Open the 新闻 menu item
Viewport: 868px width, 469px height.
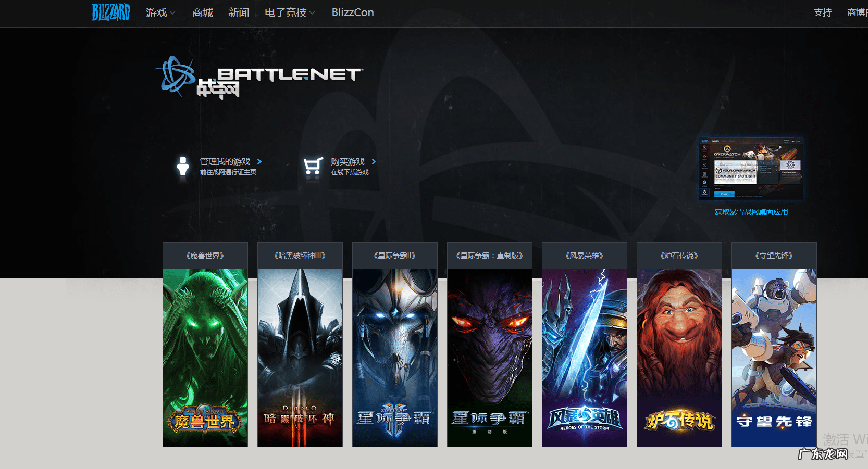[x=239, y=12]
